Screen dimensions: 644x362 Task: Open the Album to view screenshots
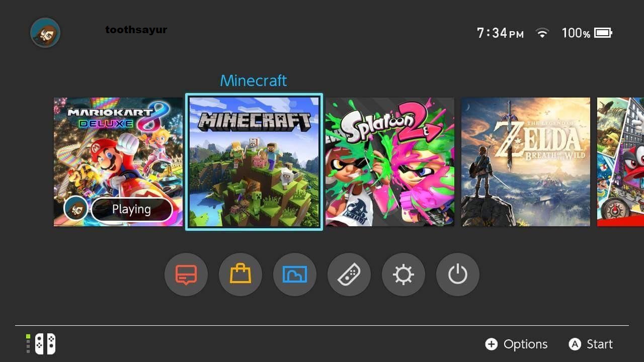[x=295, y=275]
